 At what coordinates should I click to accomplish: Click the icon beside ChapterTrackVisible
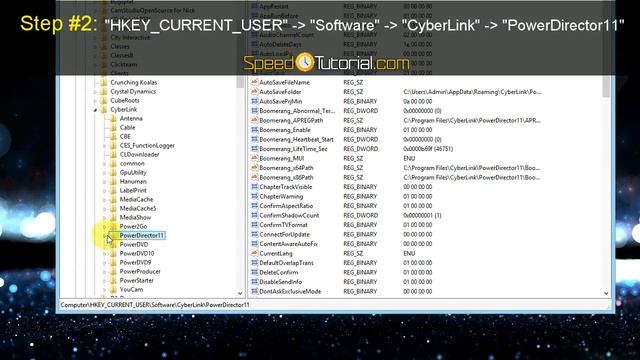[254, 187]
